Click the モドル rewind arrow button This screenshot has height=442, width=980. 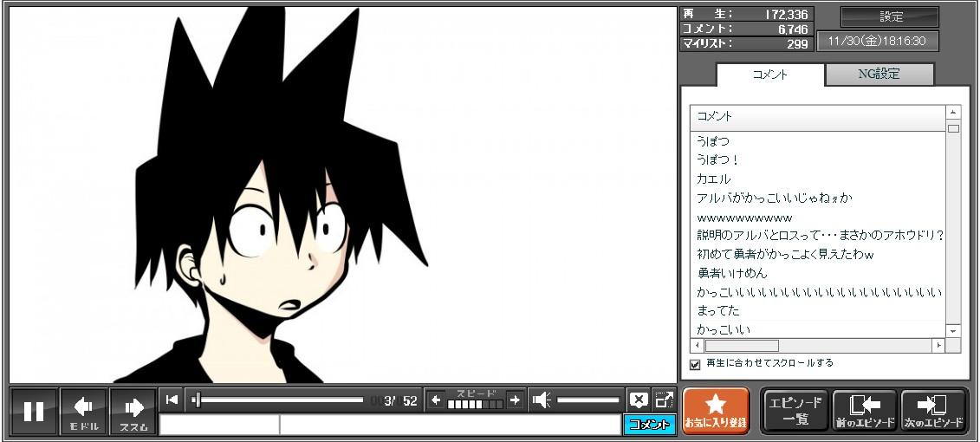83,411
